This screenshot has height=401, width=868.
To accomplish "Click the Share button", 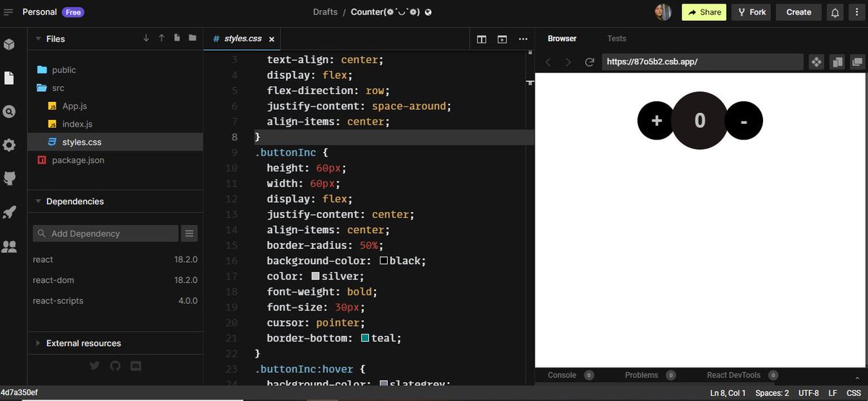I will pyautogui.click(x=704, y=12).
